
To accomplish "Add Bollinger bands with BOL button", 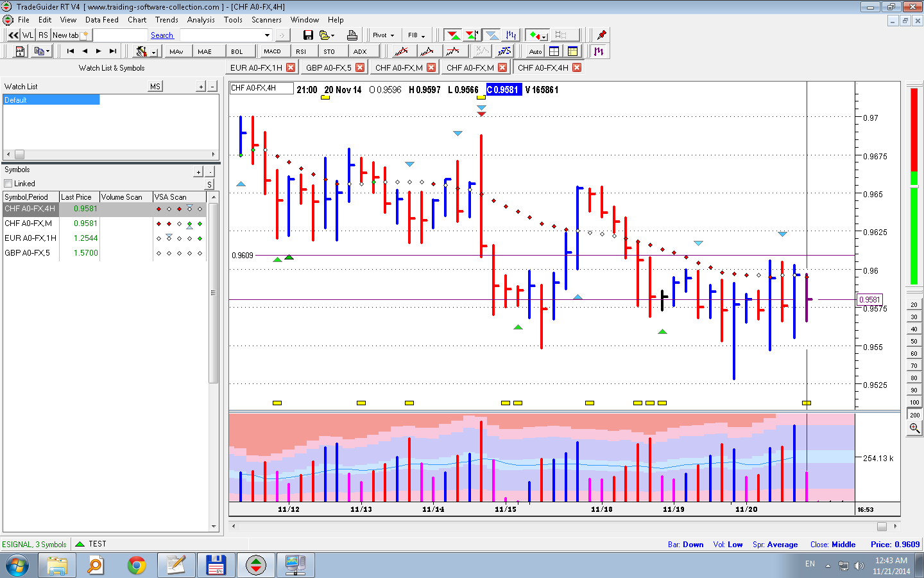I will pos(237,51).
